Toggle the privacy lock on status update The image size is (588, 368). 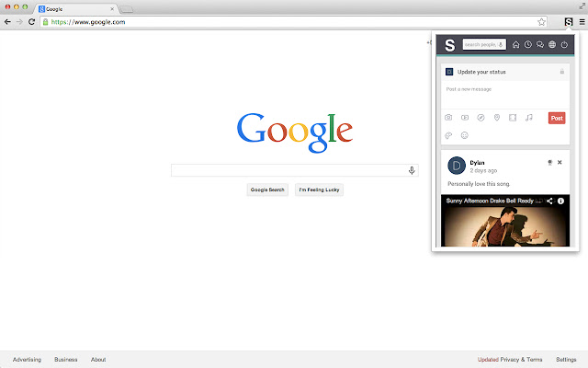coord(561,72)
